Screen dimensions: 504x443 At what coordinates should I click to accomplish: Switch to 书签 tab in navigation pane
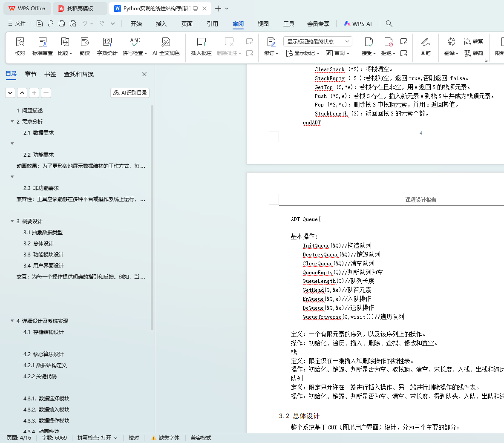pyautogui.click(x=50, y=74)
